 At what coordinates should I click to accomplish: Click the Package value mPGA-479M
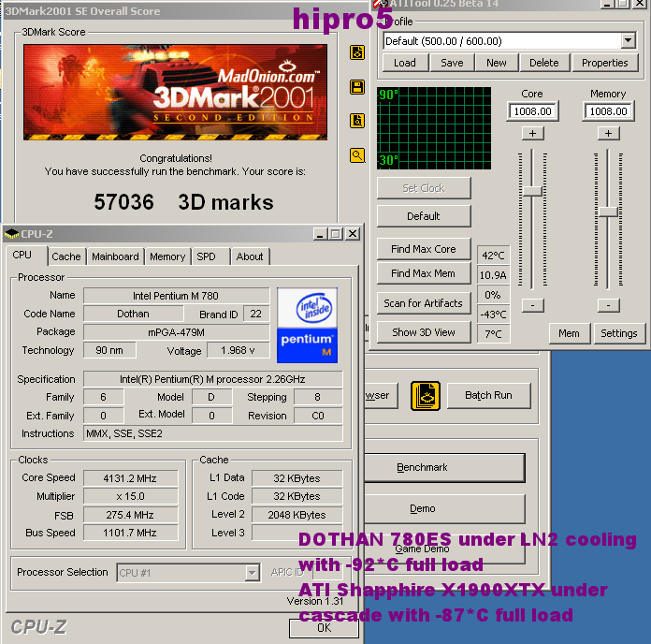pyautogui.click(x=176, y=332)
